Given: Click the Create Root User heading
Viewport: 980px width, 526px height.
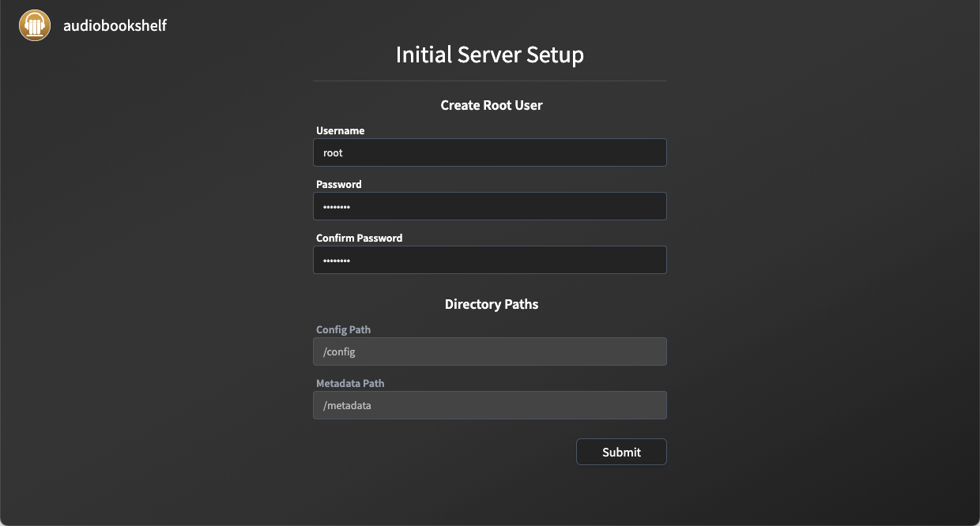Looking at the screenshot, I should pos(491,105).
